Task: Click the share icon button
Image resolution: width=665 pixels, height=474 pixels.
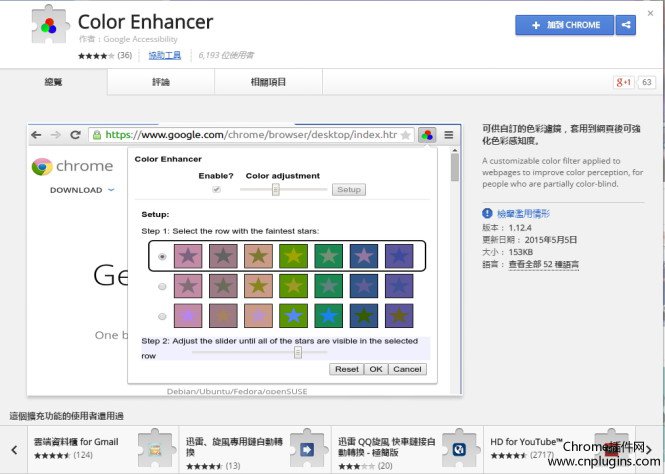Action: [x=626, y=25]
